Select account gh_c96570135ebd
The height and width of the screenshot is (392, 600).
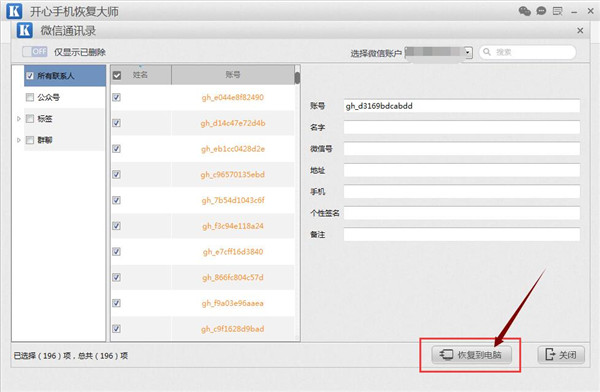click(233, 175)
